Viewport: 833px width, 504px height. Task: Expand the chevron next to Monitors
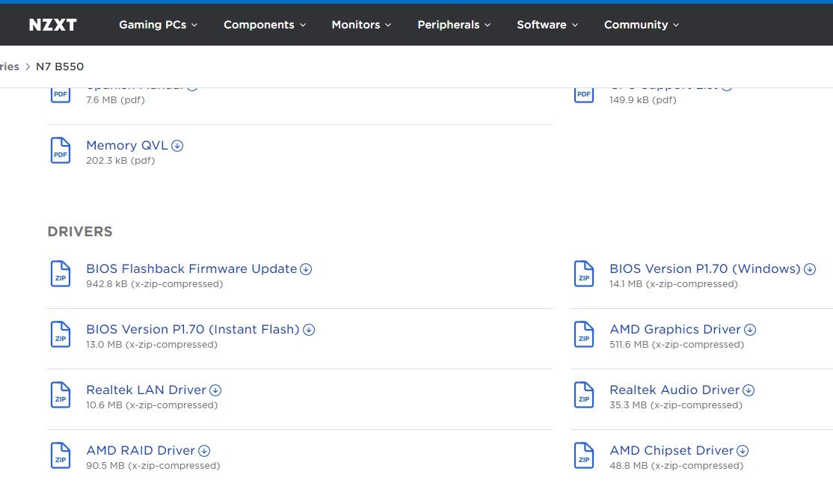click(x=388, y=25)
